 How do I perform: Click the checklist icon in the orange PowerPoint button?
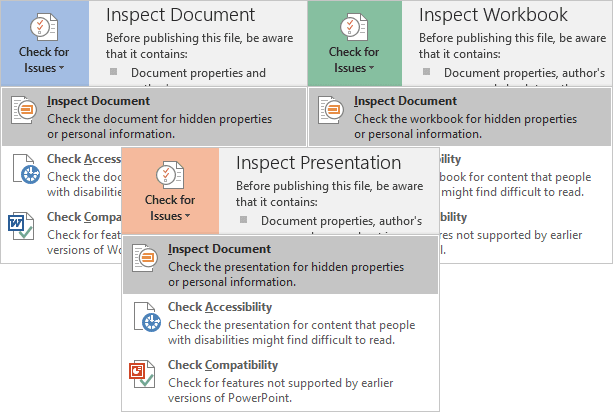[x=170, y=175]
